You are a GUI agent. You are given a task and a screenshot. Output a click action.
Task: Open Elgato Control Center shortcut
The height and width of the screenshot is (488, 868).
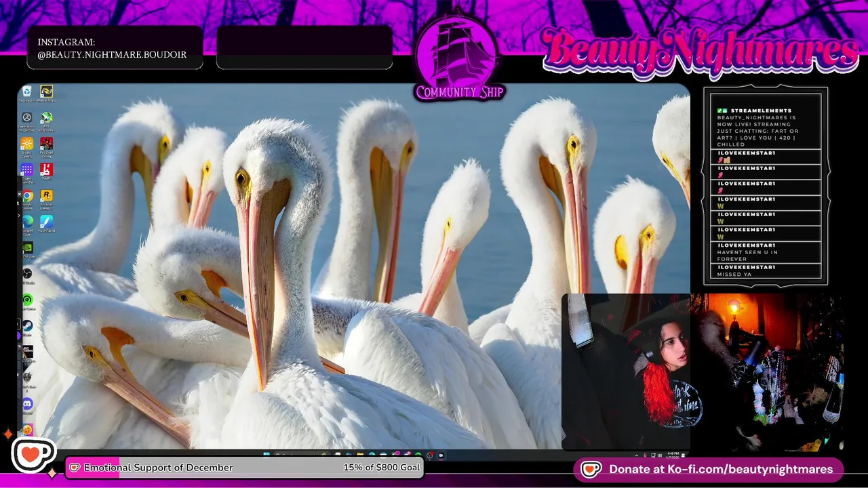(26, 146)
